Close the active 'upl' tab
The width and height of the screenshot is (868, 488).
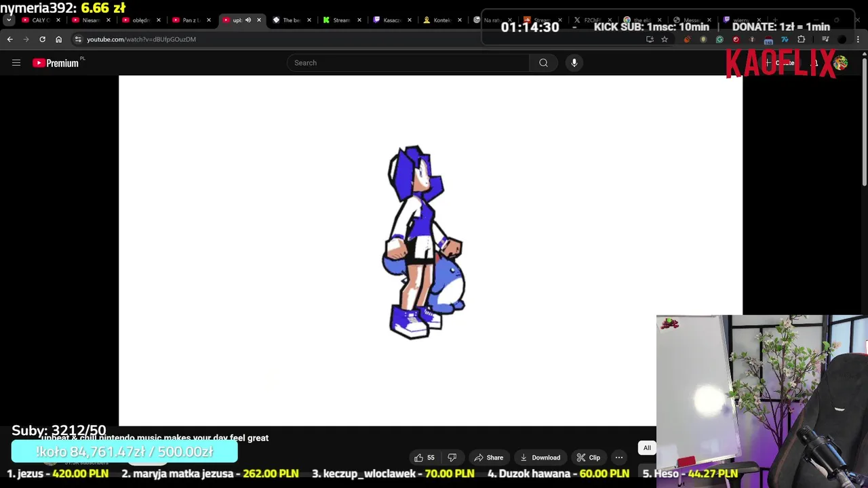259,20
